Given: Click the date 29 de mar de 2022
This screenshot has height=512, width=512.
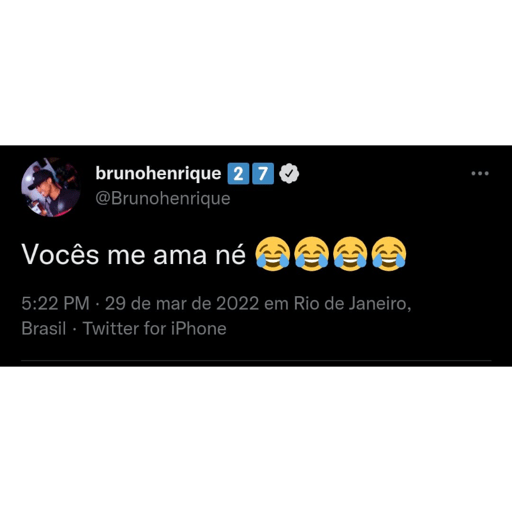Looking at the screenshot, I should coord(182,304).
